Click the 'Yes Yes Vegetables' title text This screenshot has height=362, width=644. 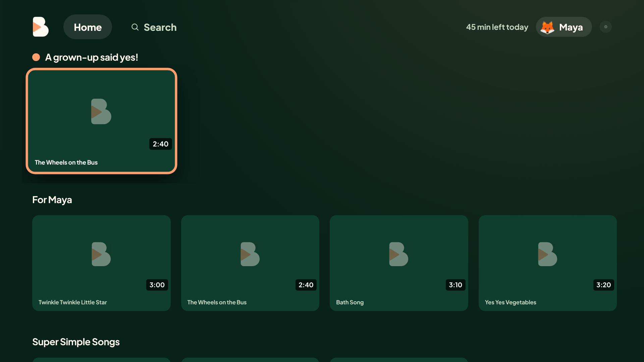click(511, 302)
